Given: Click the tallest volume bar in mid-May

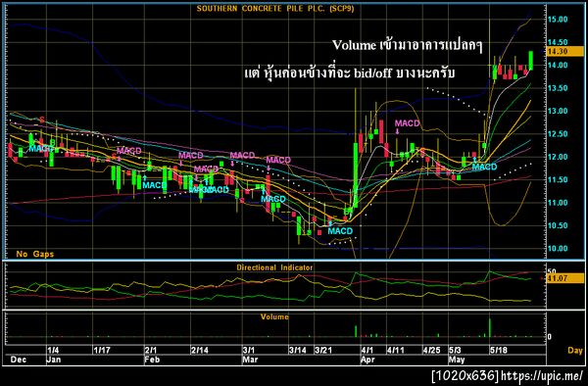Looking at the screenshot, I should 490,327.
